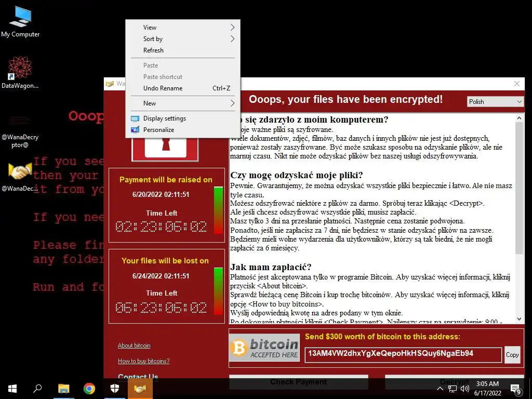The width and height of the screenshot is (532, 399).
Task: Expand the New submenu
Action: pos(183,103)
